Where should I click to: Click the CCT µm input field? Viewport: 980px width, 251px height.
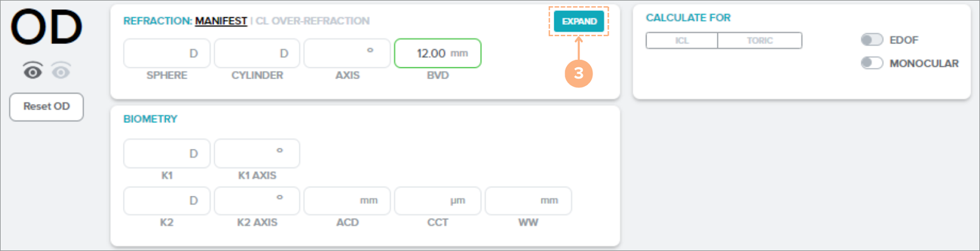437,201
